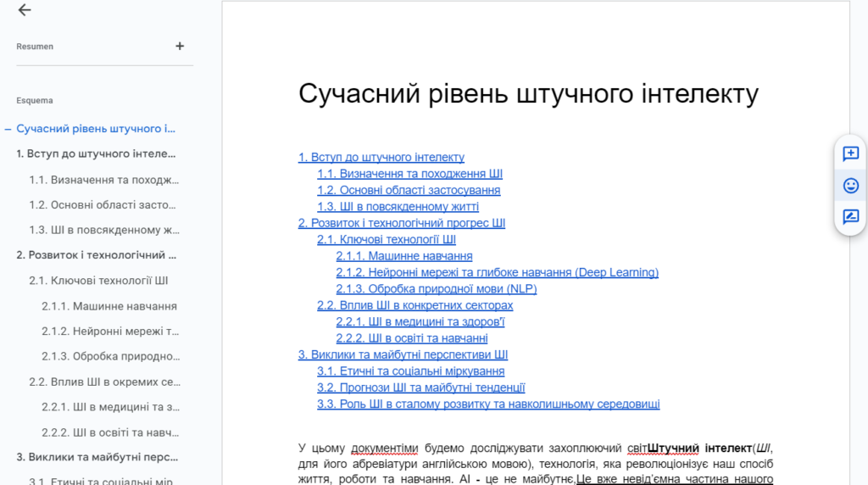This screenshot has height=485, width=868.
Task: Click the suggest edits icon
Action: pos(850,216)
